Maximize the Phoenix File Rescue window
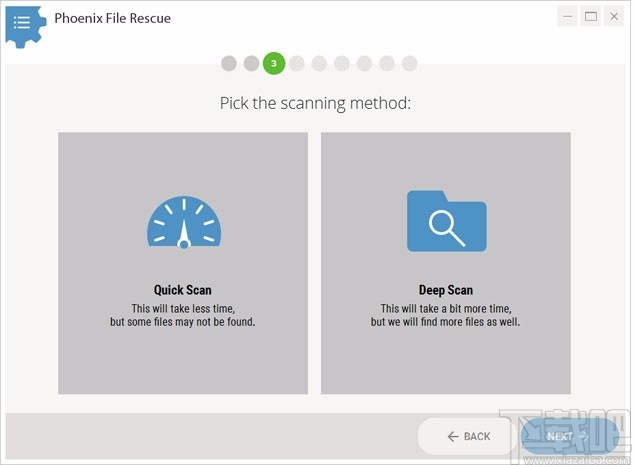The width and height of the screenshot is (634, 465). pos(591,16)
